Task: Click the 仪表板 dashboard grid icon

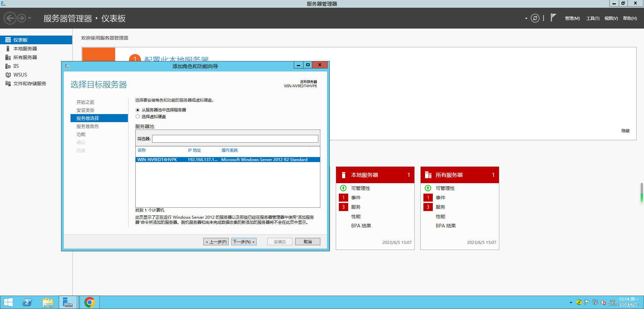Action: (x=8, y=40)
